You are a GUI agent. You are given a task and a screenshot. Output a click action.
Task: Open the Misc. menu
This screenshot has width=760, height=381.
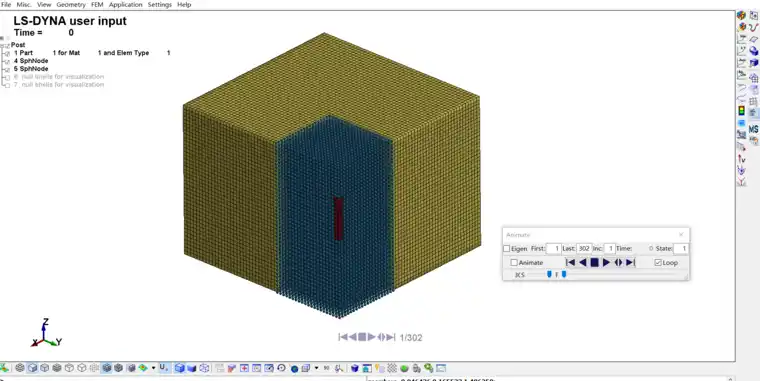point(24,4)
